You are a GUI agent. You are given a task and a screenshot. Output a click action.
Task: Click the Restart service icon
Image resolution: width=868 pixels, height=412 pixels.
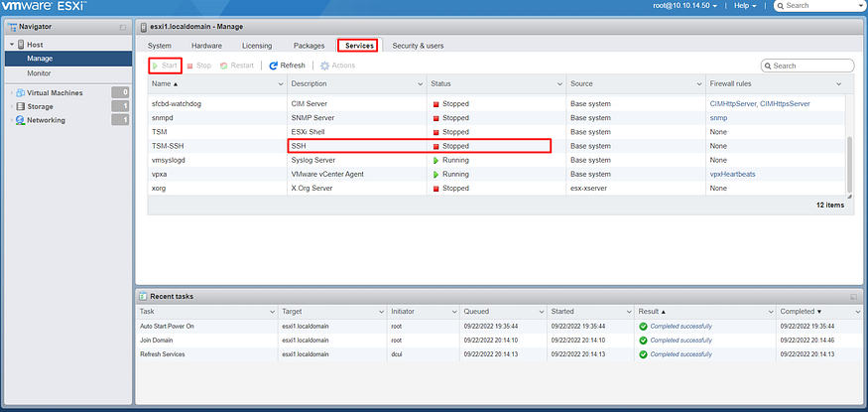pos(223,66)
